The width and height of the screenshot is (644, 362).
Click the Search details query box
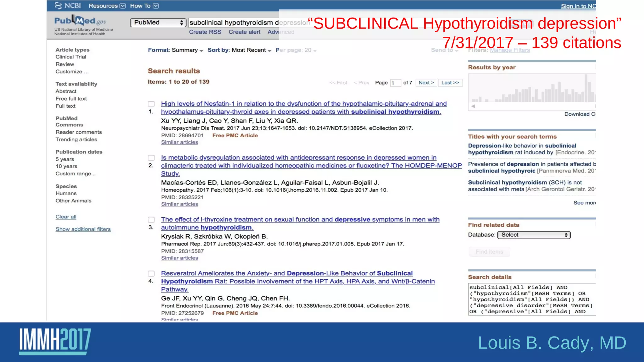tap(532, 299)
